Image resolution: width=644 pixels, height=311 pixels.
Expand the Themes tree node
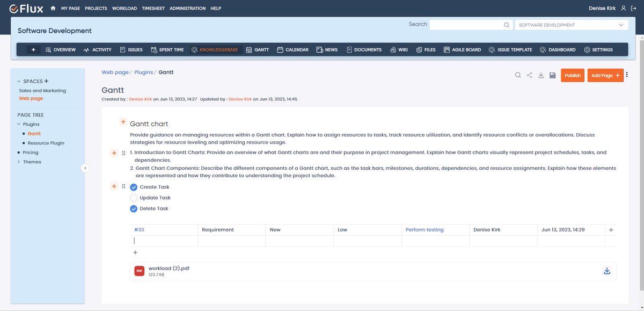pyautogui.click(x=19, y=162)
